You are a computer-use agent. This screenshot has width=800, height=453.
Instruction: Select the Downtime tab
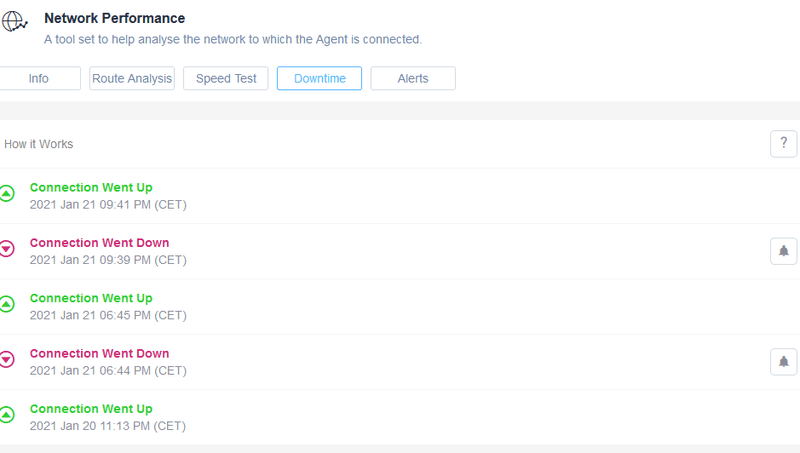[319, 79]
